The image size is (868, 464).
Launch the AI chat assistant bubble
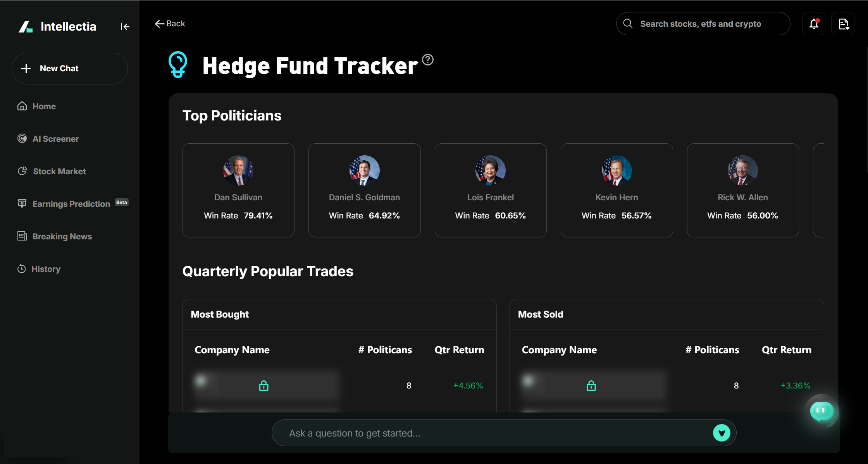click(821, 411)
